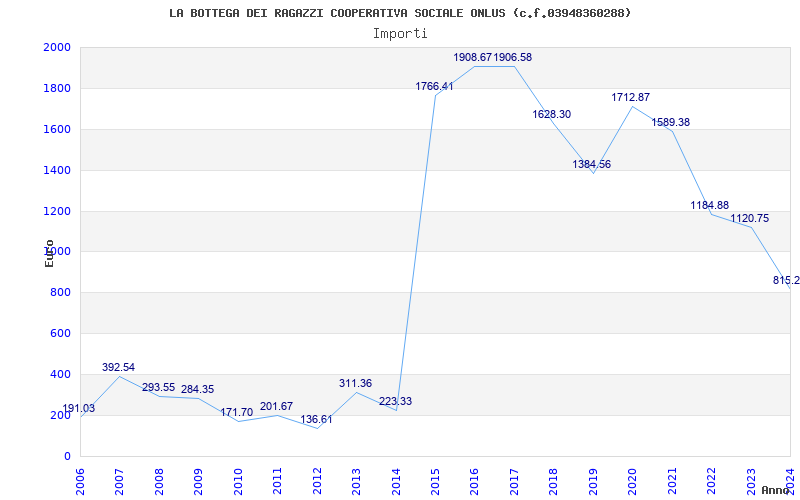Click data label 191.03
Image resolution: width=800 pixels, height=500 pixels.
tap(79, 408)
